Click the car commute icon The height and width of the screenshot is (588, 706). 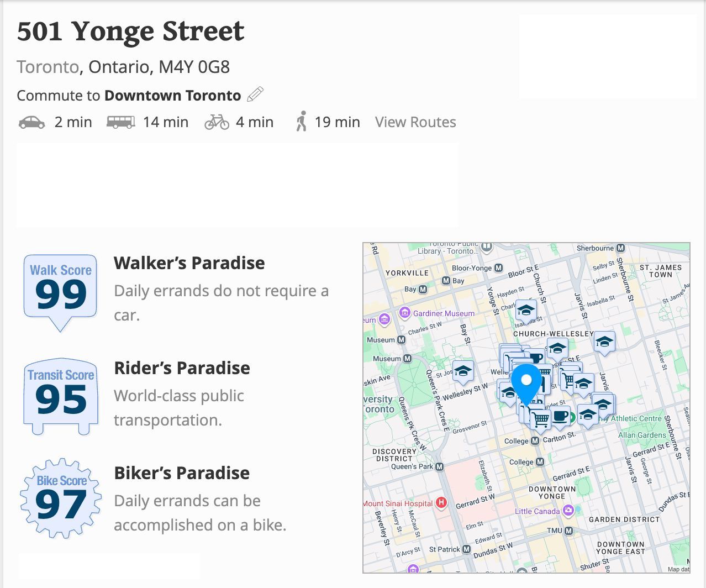31,122
